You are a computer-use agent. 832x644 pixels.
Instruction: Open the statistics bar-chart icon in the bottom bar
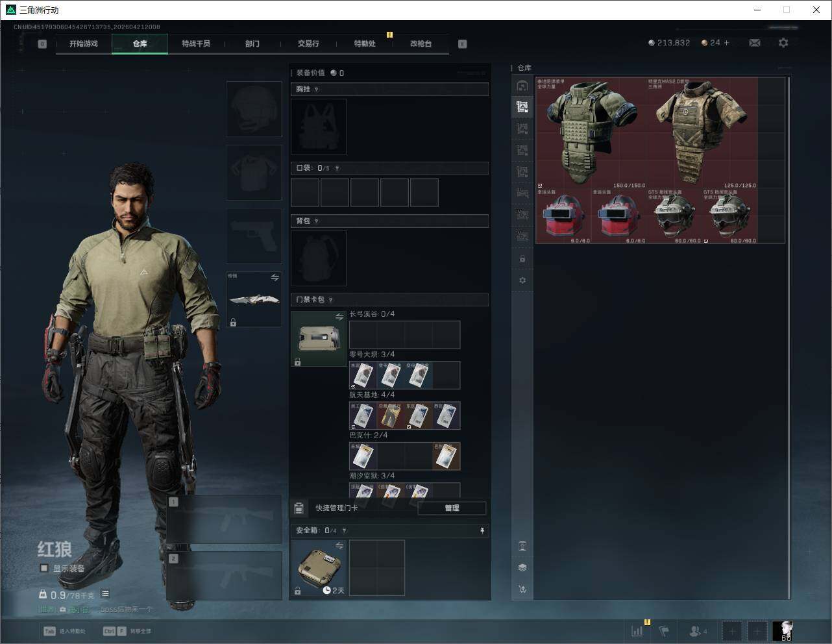(x=637, y=630)
